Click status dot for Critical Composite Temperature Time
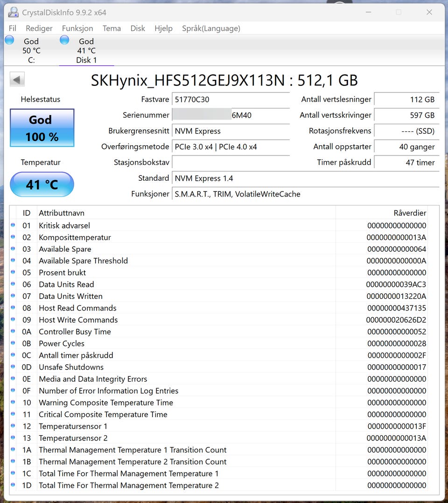This screenshot has height=503, width=448. (13, 414)
